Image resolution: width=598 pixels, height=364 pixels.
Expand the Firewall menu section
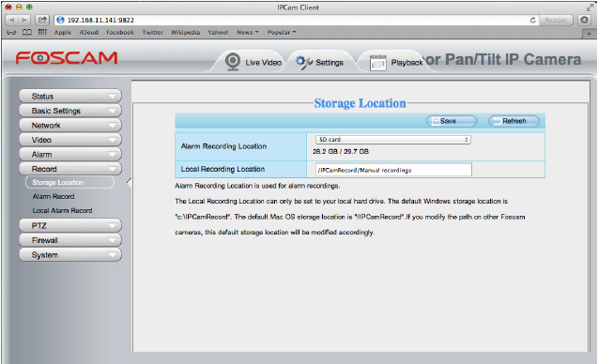[x=70, y=240]
